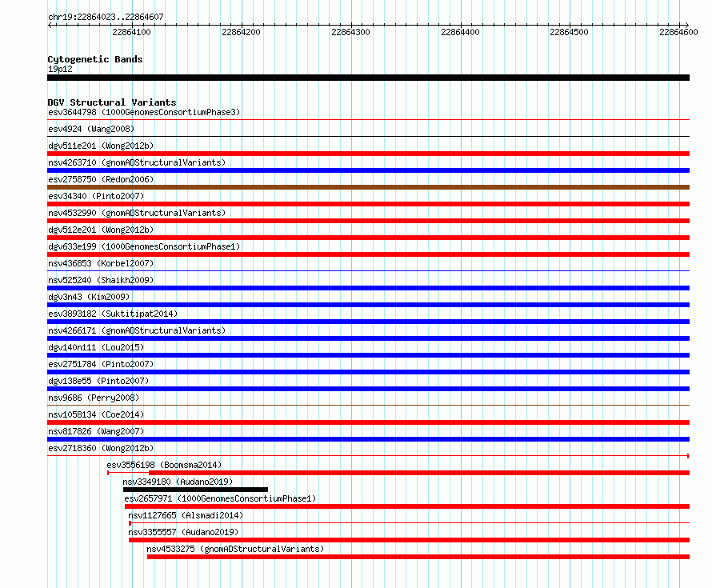Click red bar under nsv4533275
This screenshot has height=588, width=712.
point(418,557)
